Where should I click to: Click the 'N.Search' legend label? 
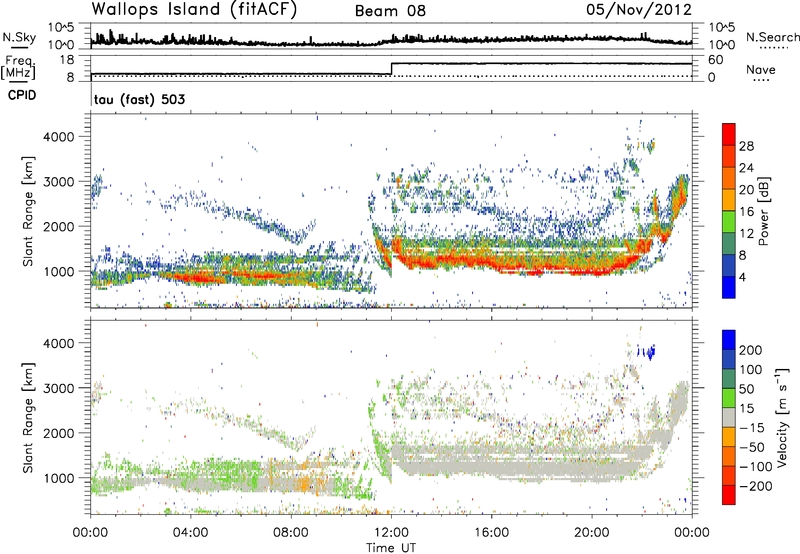772,37
